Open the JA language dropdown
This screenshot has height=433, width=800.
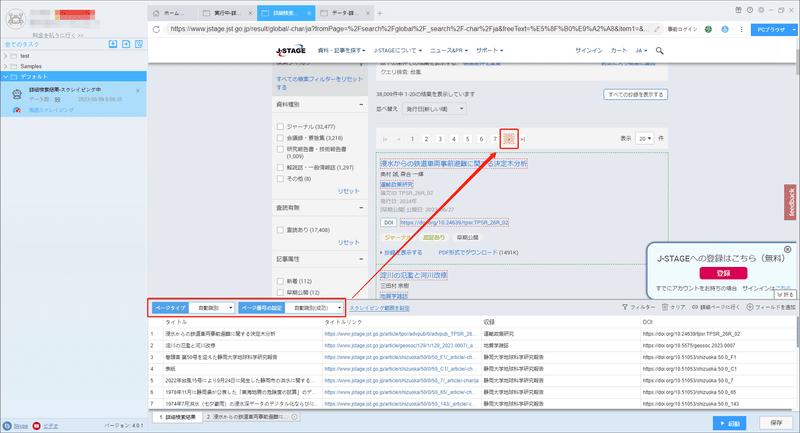pos(641,50)
